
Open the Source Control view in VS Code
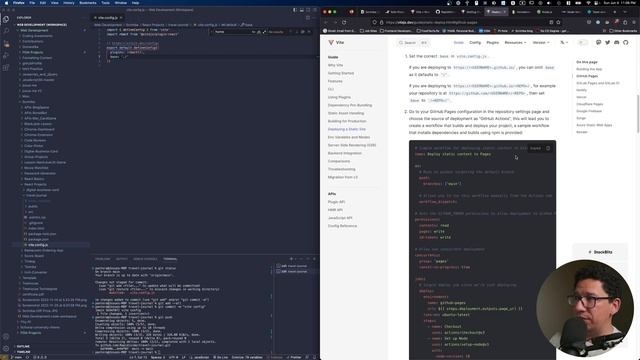6,43
